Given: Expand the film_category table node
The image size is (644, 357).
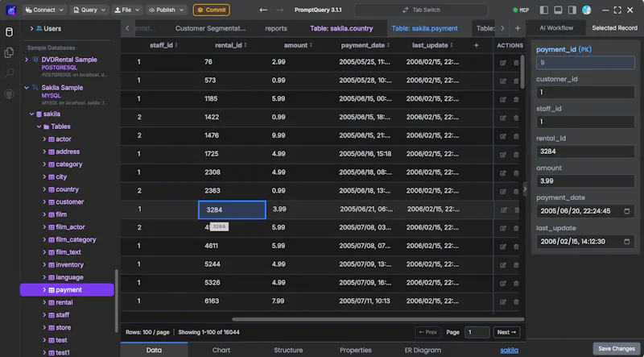Looking at the screenshot, I should click(44, 239).
